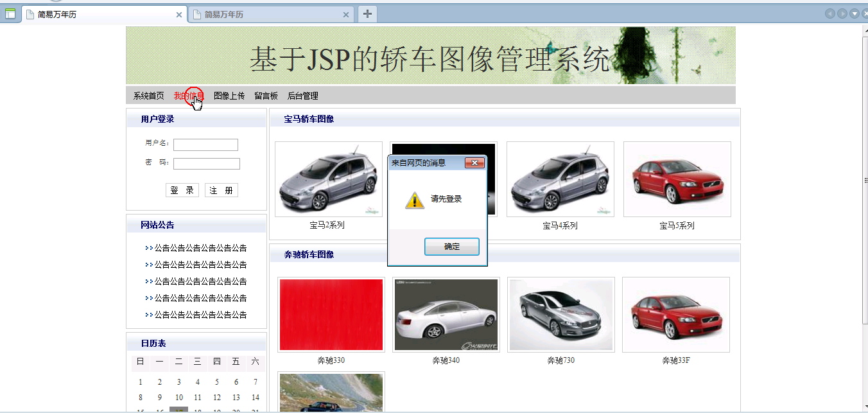Click the tab strip scroll-left arrow
868x413 pixels.
830,13
